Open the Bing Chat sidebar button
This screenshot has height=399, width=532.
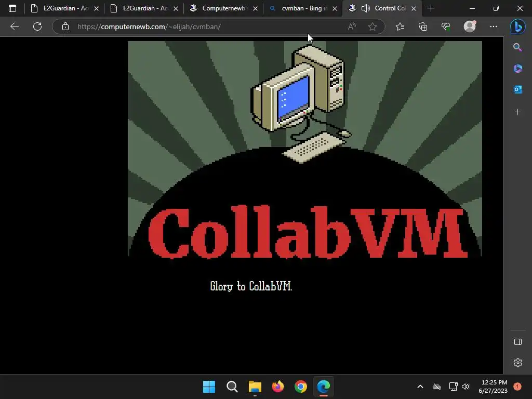518,27
